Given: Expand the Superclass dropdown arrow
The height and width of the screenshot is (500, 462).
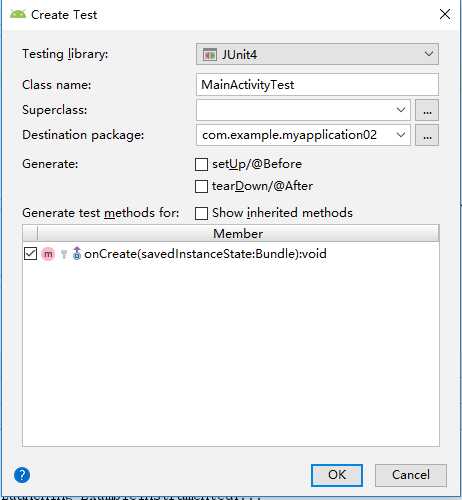Looking at the screenshot, I should (x=401, y=110).
